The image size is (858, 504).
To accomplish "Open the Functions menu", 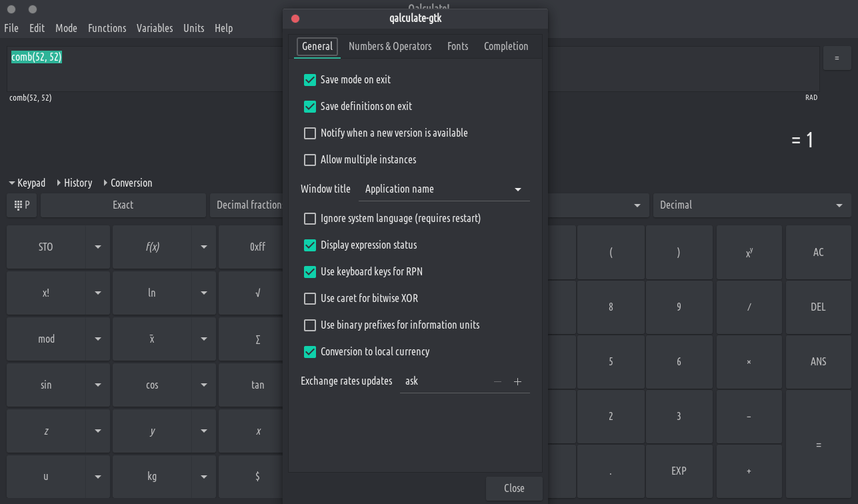I will [x=107, y=28].
